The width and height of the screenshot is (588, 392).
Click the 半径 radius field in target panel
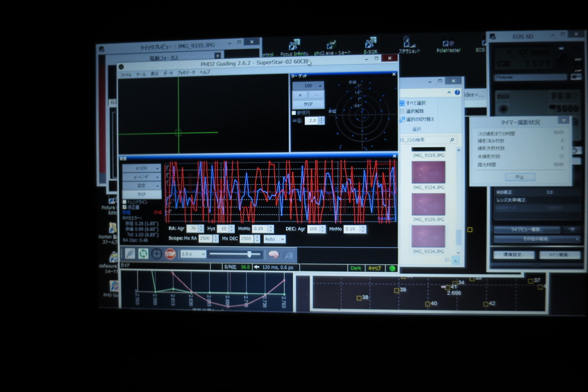pos(312,121)
